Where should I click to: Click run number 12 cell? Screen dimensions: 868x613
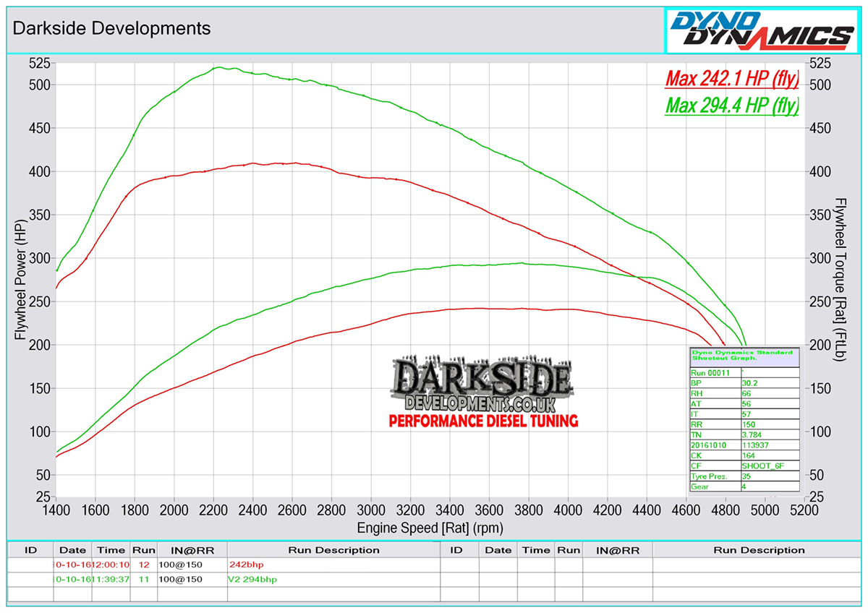tap(142, 565)
